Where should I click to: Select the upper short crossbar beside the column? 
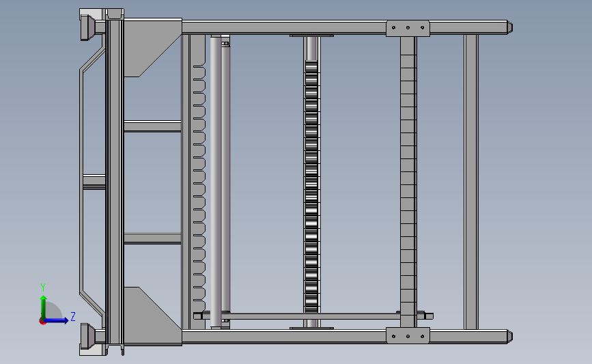152,126
